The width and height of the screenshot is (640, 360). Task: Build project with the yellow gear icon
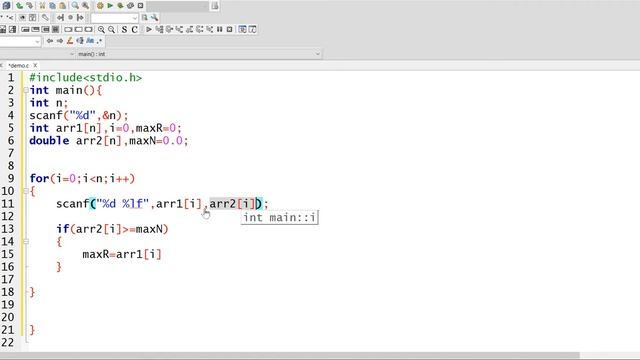100,6
